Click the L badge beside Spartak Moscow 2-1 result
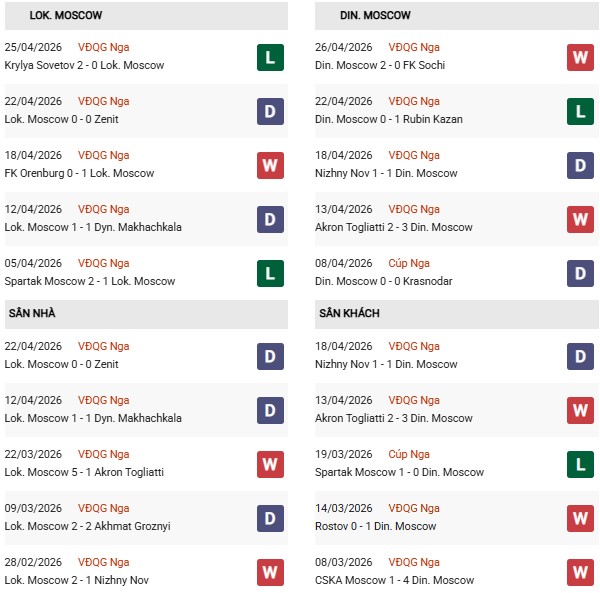The width and height of the screenshot is (600, 593). coord(270,273)
